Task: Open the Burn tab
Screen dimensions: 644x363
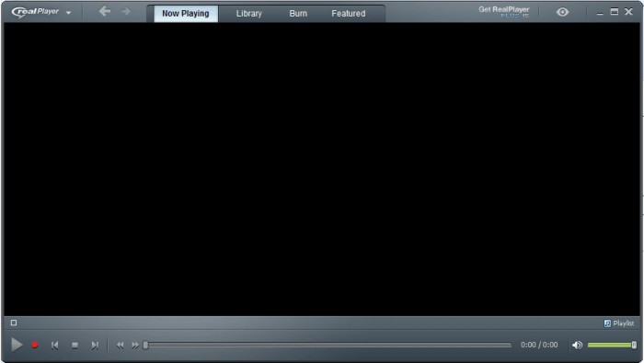Action: click(298, 14)
